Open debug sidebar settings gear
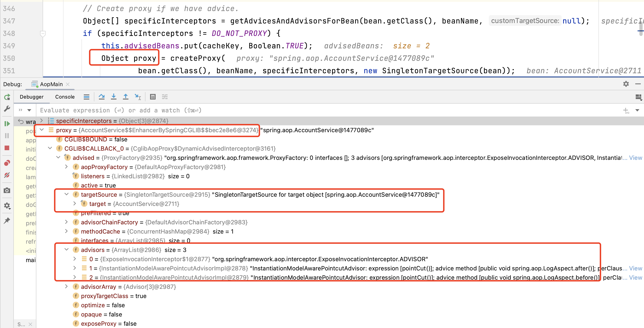The height and width of the screenshot is (328, 644). click(7, 206)
